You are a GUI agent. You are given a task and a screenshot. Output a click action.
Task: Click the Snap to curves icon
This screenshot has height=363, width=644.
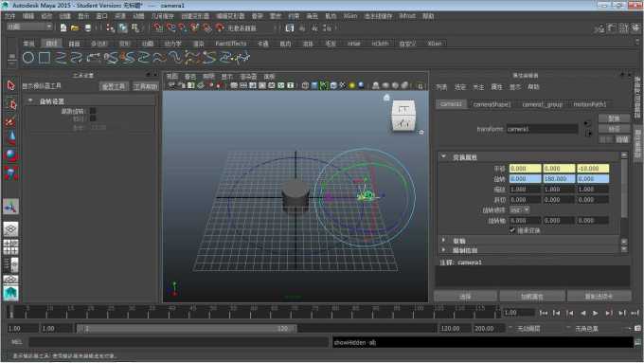(x=170, y=27)
